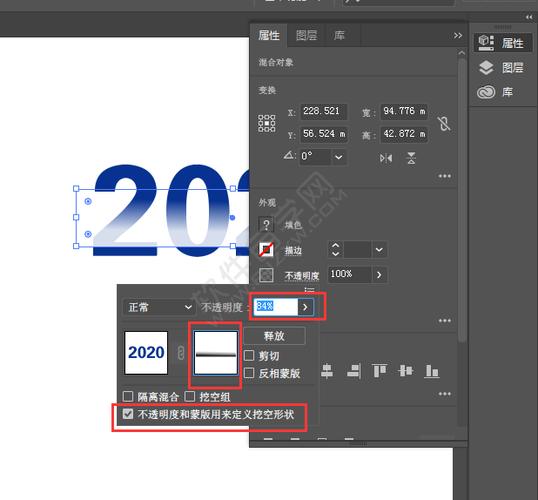Enable the 剪切 (Clip) checkbox
This screenshot has width=538, height=500.
tap(249, 356)
